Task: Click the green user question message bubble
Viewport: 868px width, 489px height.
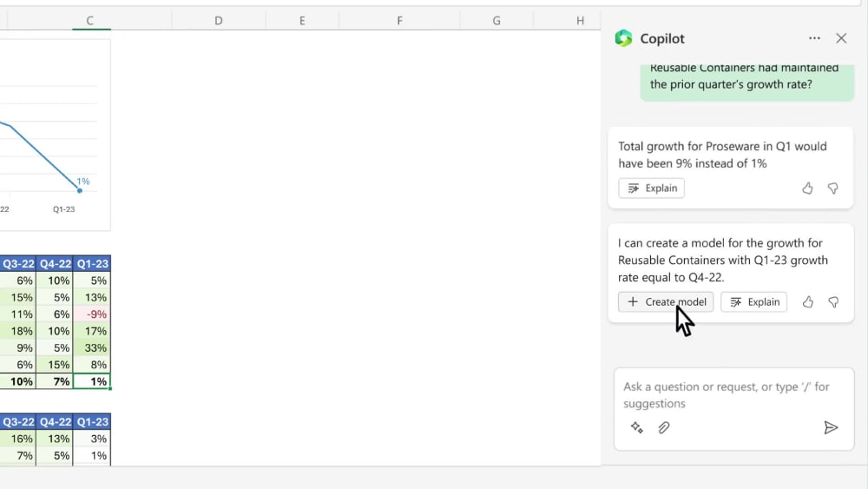Action: coord(746,82)
